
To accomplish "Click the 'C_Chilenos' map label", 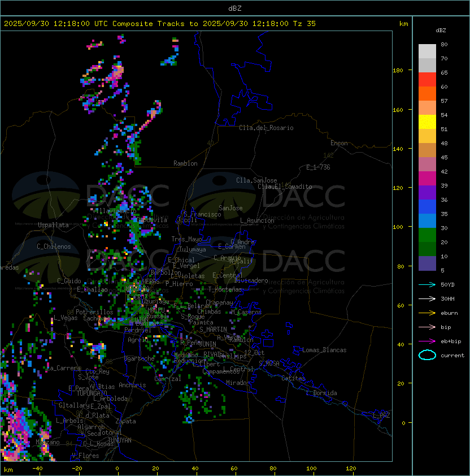I will [x=54, y=246].
